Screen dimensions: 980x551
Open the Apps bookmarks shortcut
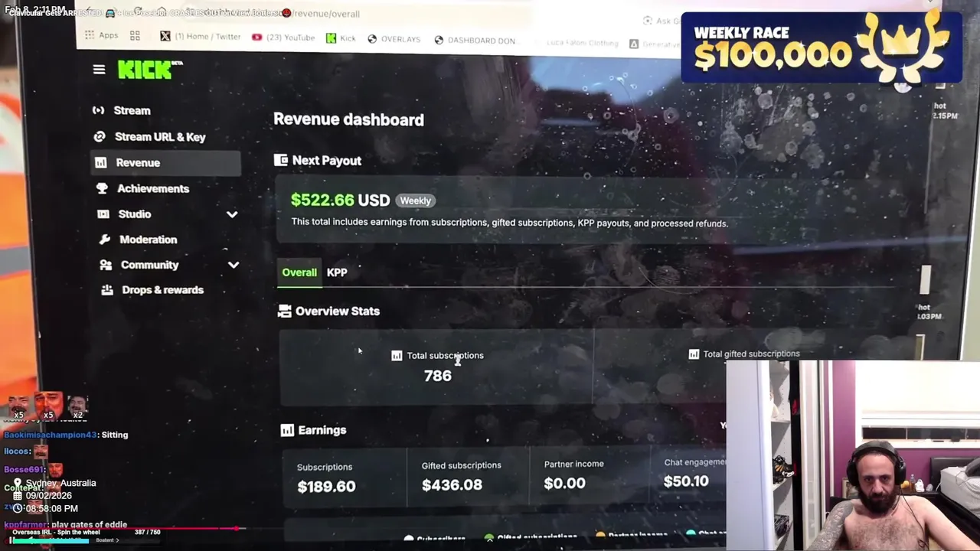click(x=102, y=35)
